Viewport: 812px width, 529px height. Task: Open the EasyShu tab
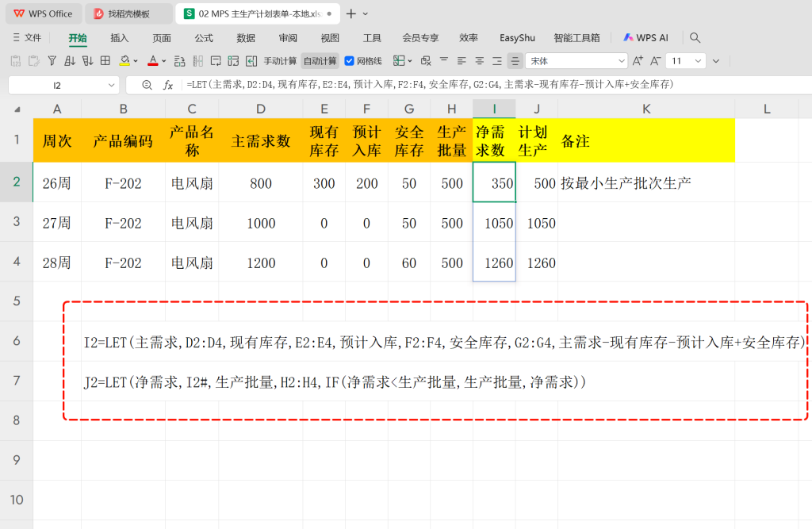(x=517, y=38)
